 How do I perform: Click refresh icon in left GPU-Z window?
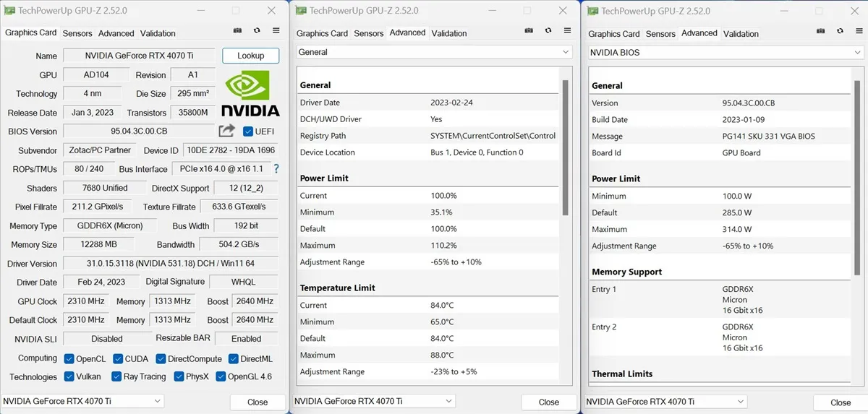[x=257, y=31]
